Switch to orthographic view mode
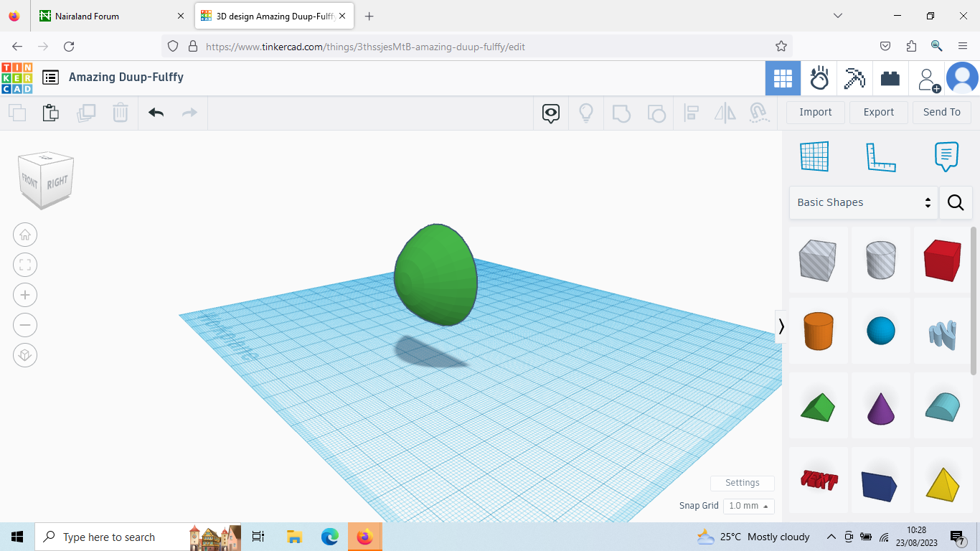This screenshot has height=551, width=980. (25, 355)
